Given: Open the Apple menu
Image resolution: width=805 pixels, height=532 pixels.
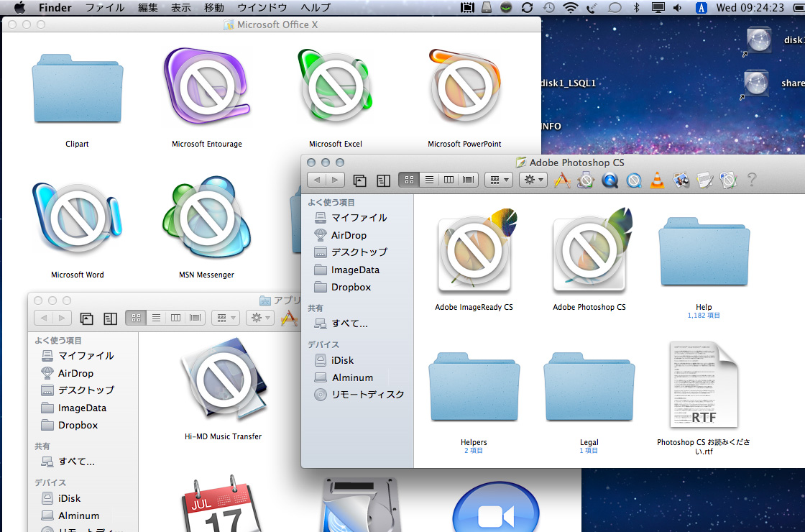Looking at the screenshot, I should click(x=19, y=8).
